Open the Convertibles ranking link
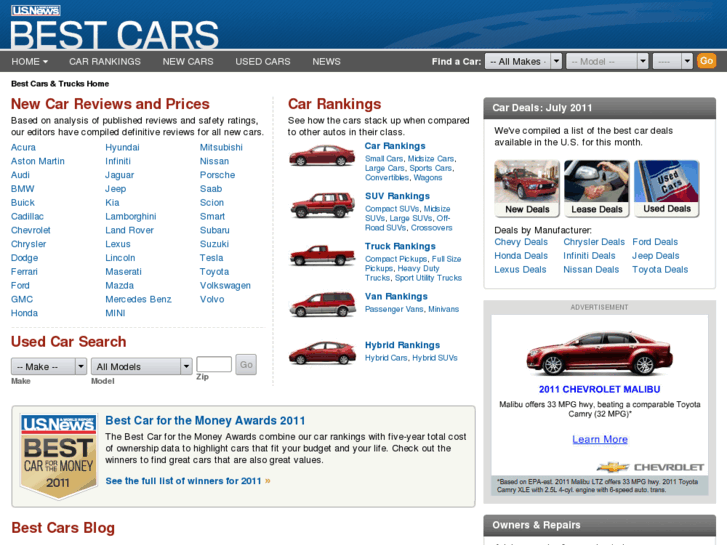Viewport: 727px width, 545px height. [387, 178]
